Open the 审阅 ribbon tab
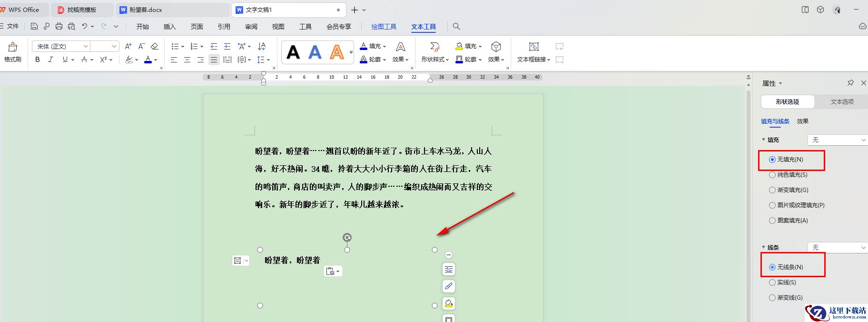 pos(251,27)
